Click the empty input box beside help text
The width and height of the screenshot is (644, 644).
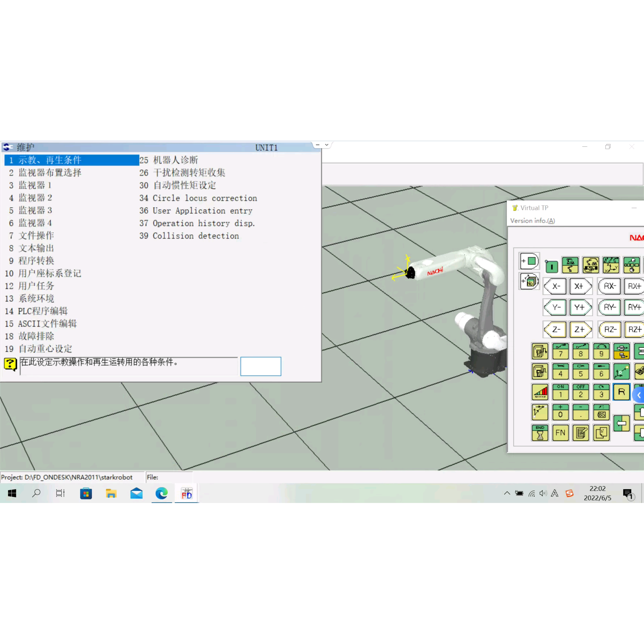click(x=261, y=366)
